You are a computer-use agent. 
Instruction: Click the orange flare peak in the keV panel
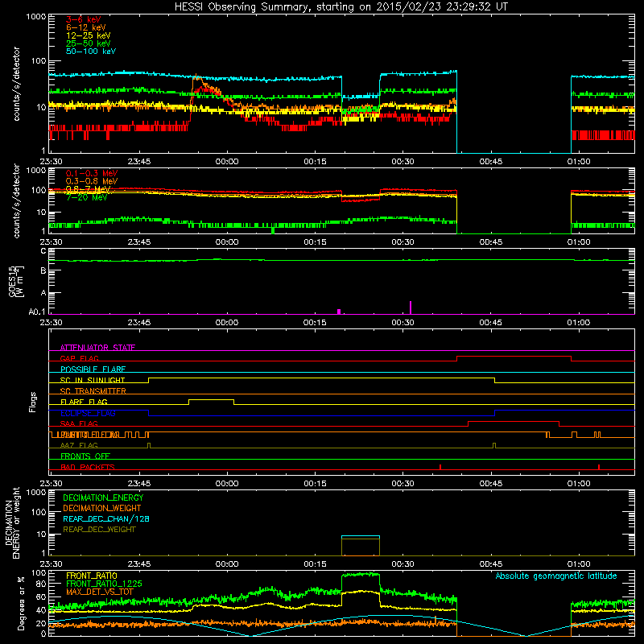196,76
